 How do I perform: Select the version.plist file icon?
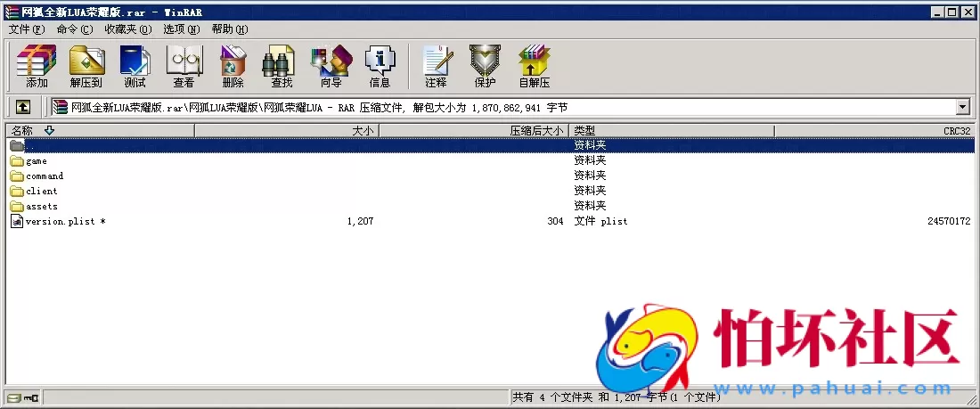(17, 221)
